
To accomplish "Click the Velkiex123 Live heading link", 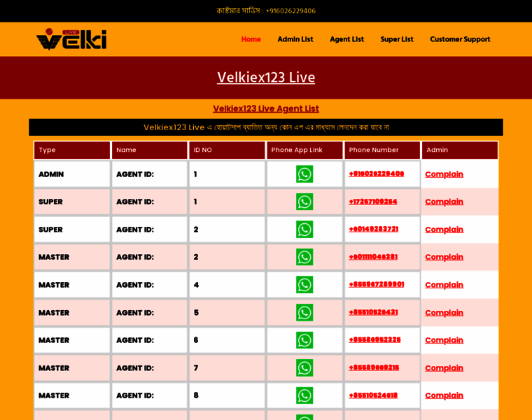I will [x=266, y=78].
